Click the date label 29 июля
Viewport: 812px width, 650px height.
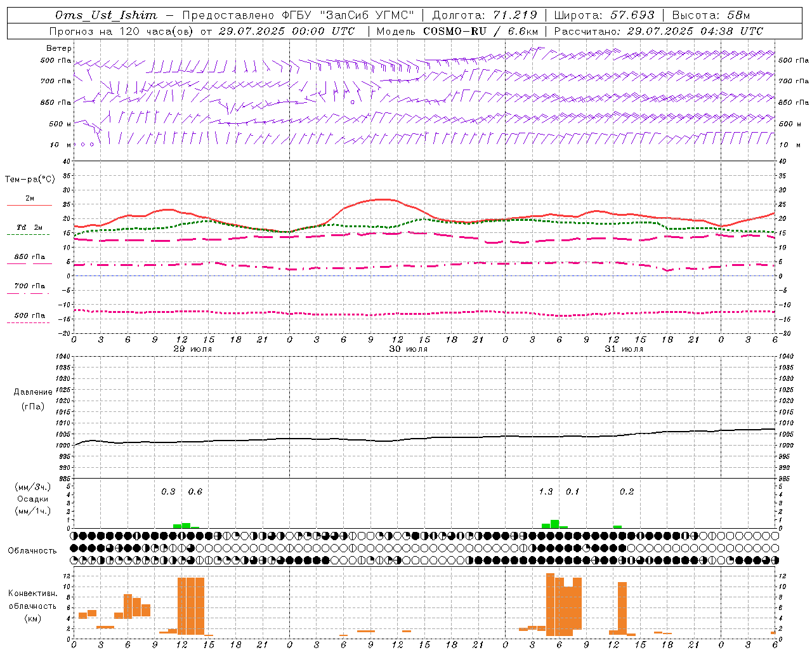pyautogui.click(x=193, y=349)
